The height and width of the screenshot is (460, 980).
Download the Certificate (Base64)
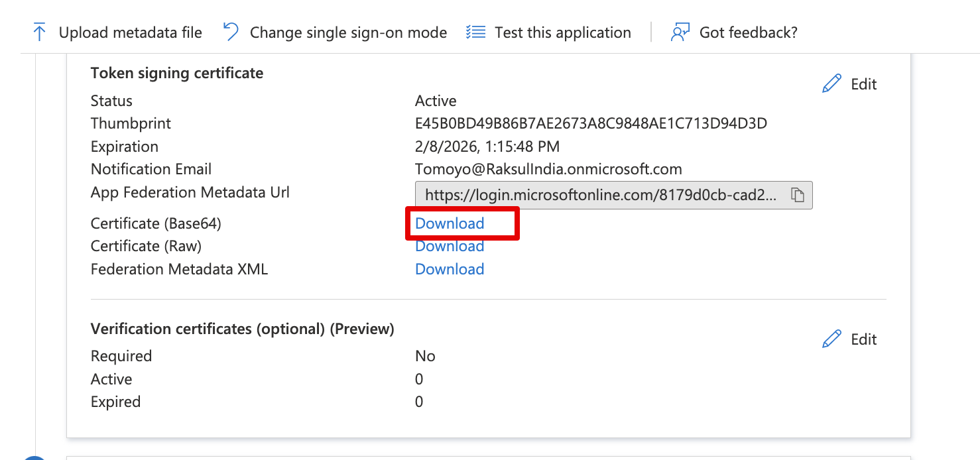point(450,223)
